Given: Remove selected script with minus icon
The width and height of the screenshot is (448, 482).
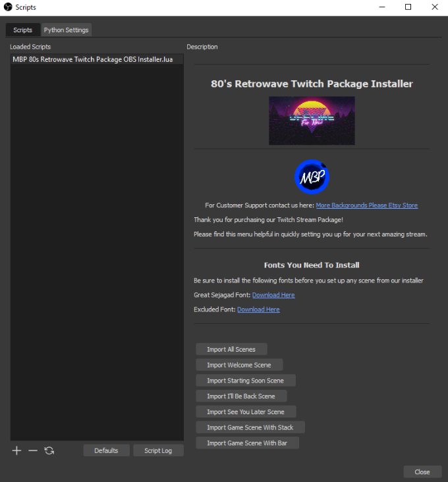Looking at the screenshot, I should click(x=33, y=450).
